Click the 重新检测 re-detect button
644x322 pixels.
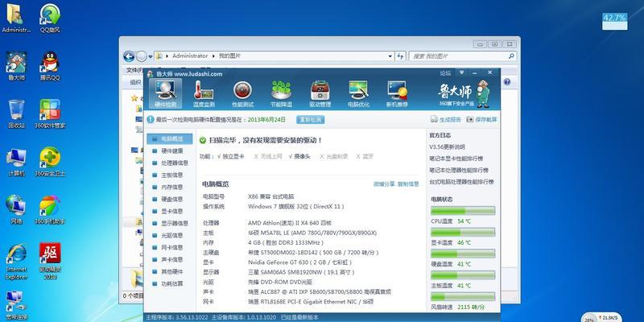pyautogui.click(x=311, y=119)
